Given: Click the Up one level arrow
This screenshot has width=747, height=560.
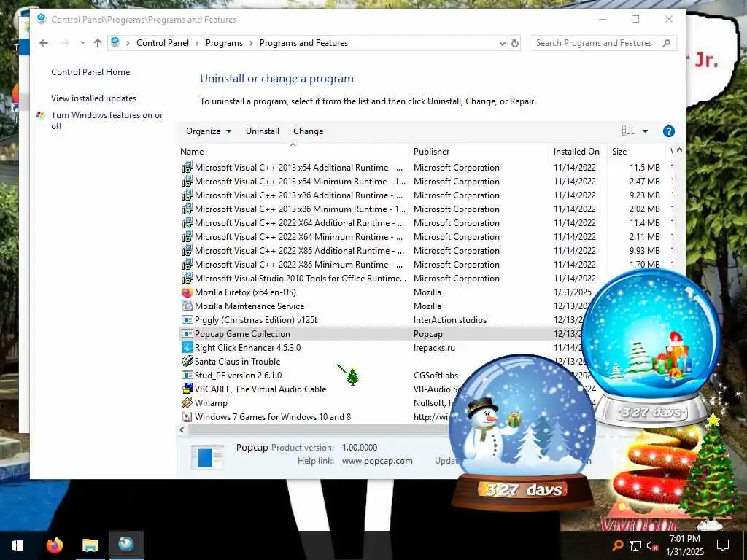Looking at the screenshot, I should pyautogui.click(x=98, y=43).
